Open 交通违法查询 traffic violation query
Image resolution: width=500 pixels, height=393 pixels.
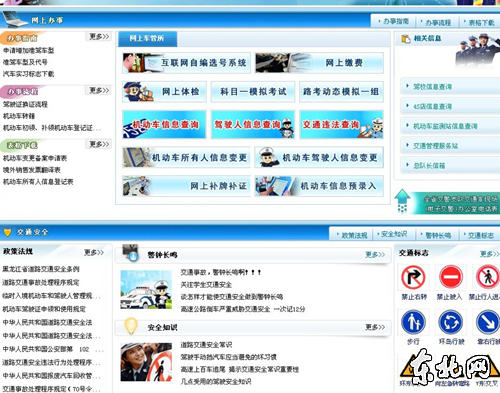tap(341, 124)
